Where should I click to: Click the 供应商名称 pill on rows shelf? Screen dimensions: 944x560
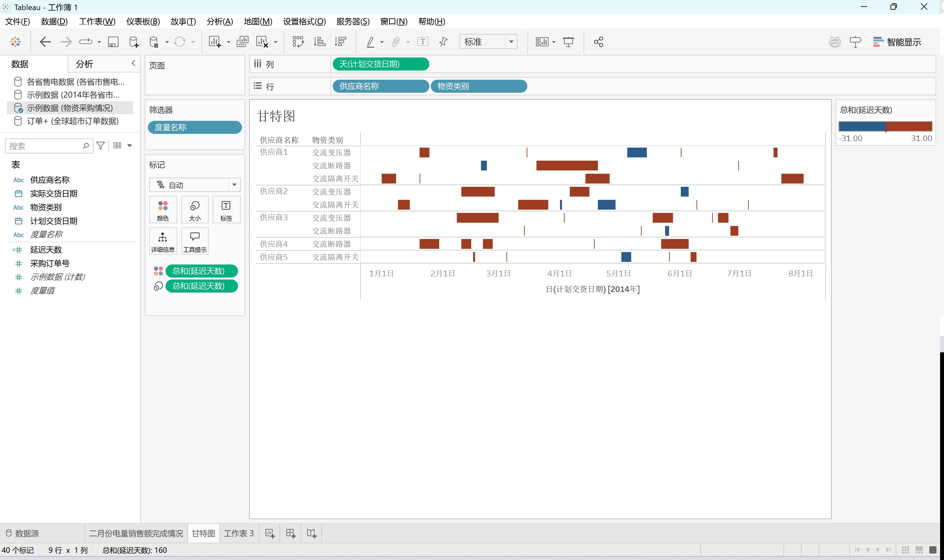pyautogui.click(x=380, y=86)
